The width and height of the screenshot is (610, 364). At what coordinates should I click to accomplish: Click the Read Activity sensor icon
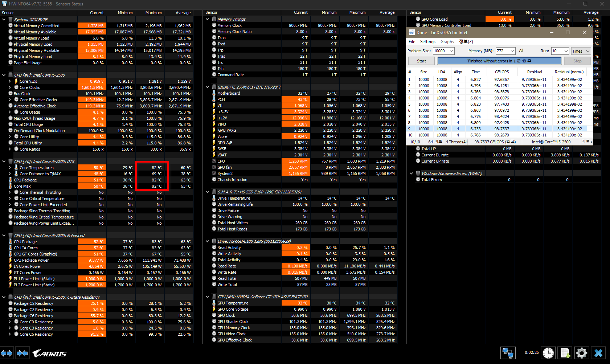pyautogui.click(x=214, y=248)
